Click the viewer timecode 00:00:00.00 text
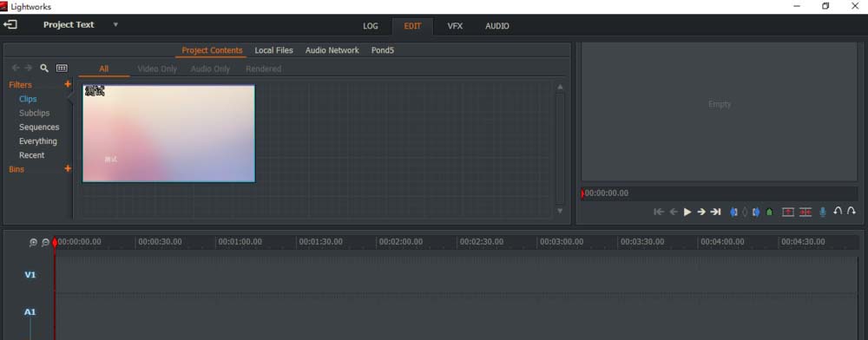Image resolution: width=868 pixels, height=340 pixels. click(x=607, y=193)
